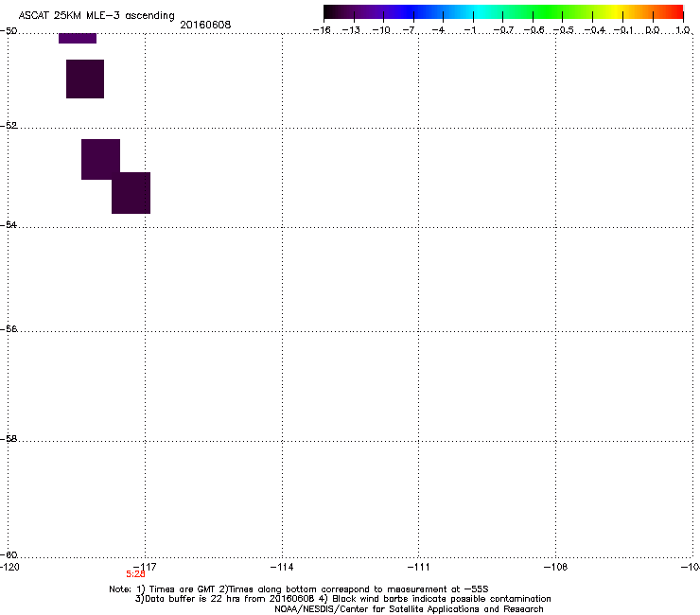Click the dark data square overlapping the -117 line
The image size is (700, 615).
[131, 193]
